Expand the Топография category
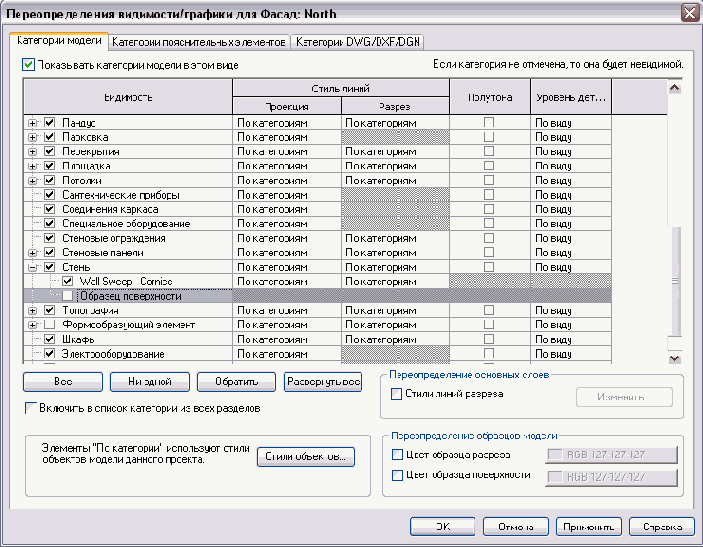 point(32,310)
